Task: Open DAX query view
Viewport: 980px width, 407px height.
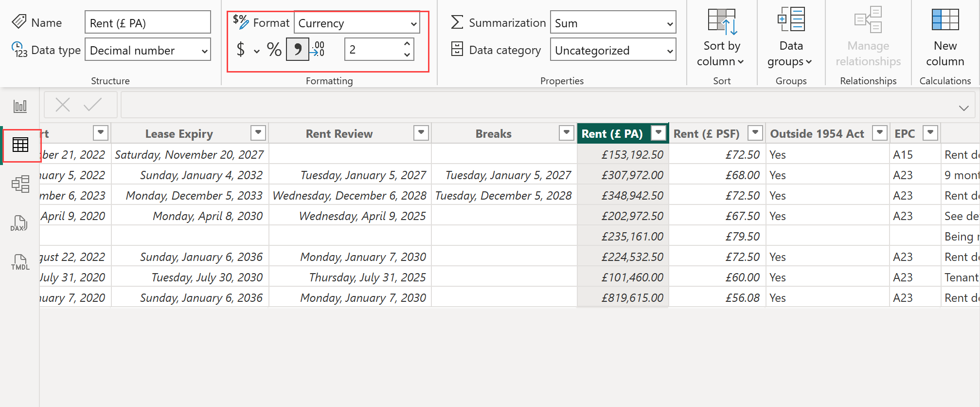Action: pyautogui.click(x=19, y=223)
